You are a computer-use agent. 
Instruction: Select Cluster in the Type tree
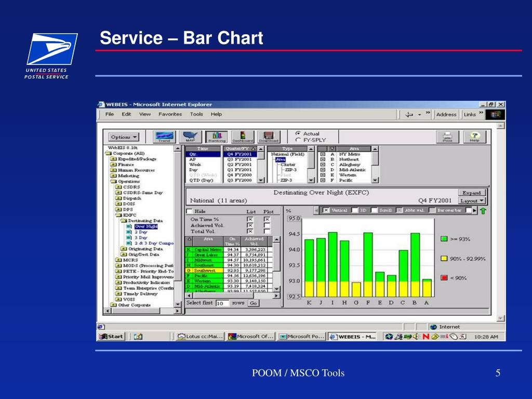pyautogui.click(x=288, y=165)
